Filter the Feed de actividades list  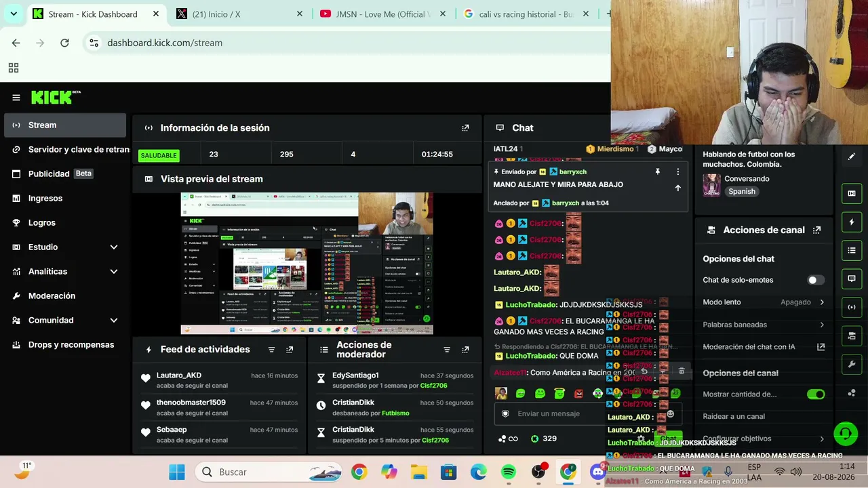click(271, 350)
